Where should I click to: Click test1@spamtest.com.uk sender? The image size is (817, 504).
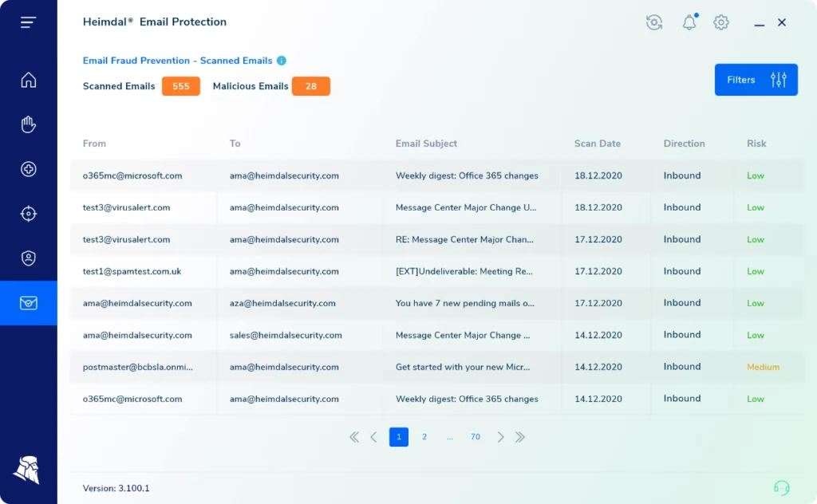click(132, 271)
